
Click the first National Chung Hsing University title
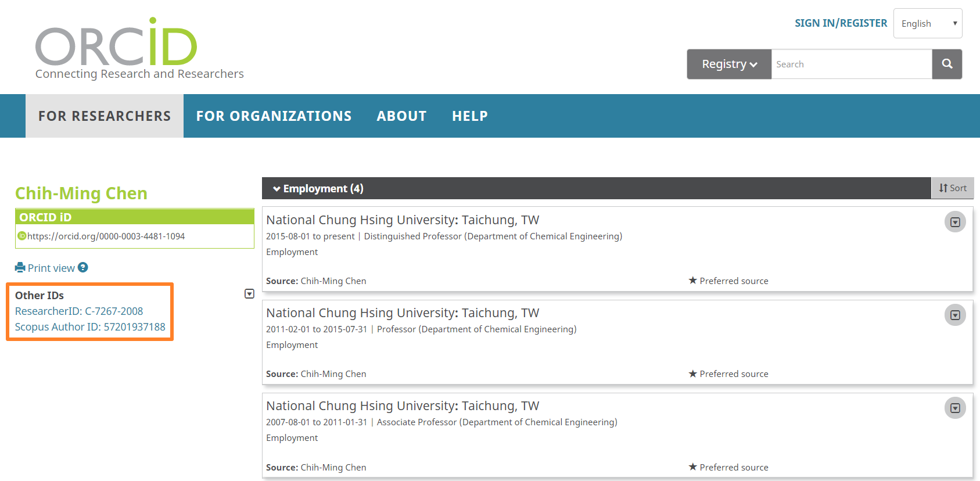pyautogui.click(x=403, y=220)
